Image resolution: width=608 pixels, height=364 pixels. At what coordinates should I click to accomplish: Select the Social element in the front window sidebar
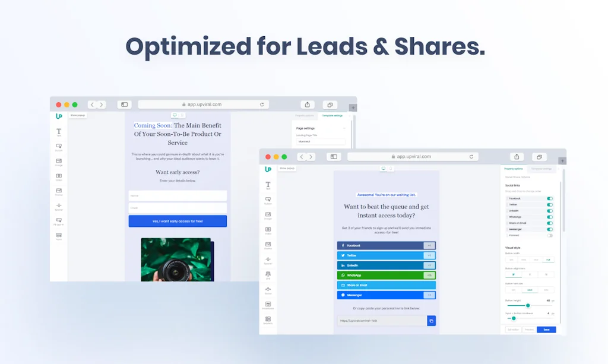pyautogui.click(x=268, y=290)
